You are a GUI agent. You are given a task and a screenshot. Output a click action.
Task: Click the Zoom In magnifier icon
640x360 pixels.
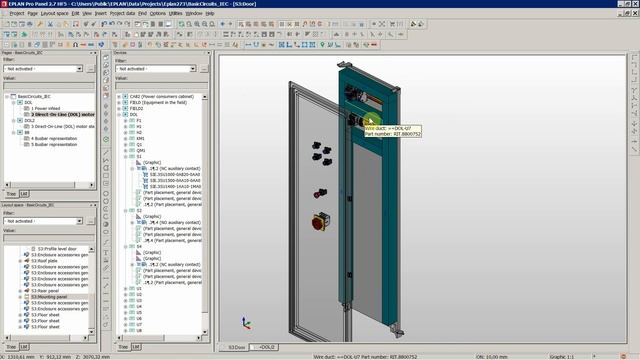(x=197, y=24)
